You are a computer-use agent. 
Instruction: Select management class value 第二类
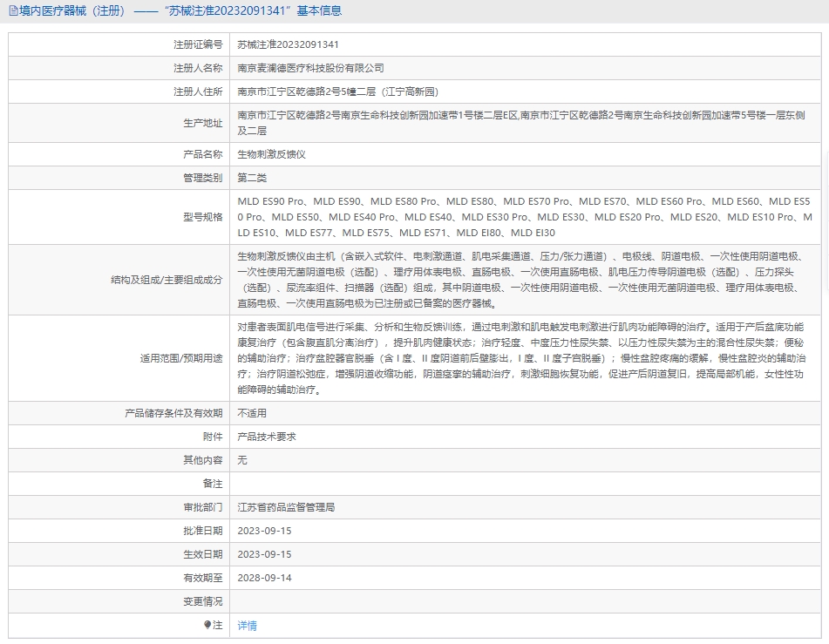[x=252, y=178]
